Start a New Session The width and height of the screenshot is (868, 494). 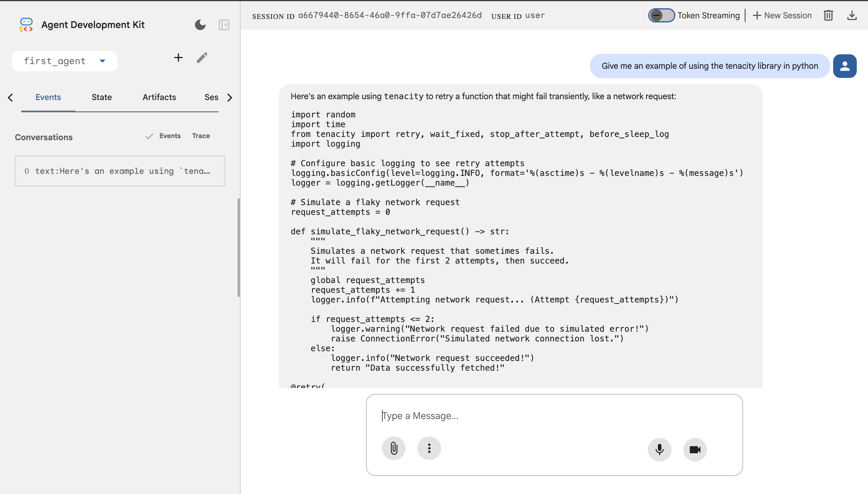pyautogui.click(x=782, y=16)
